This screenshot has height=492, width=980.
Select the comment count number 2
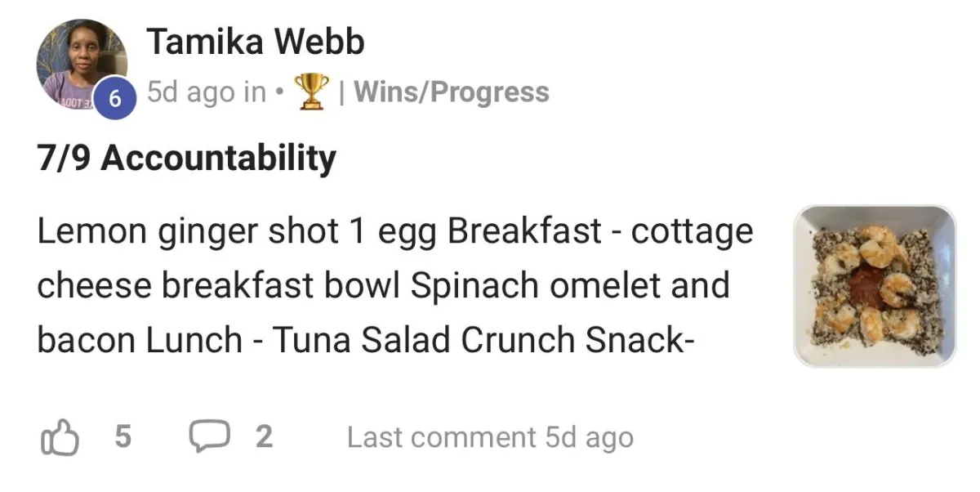263,437
